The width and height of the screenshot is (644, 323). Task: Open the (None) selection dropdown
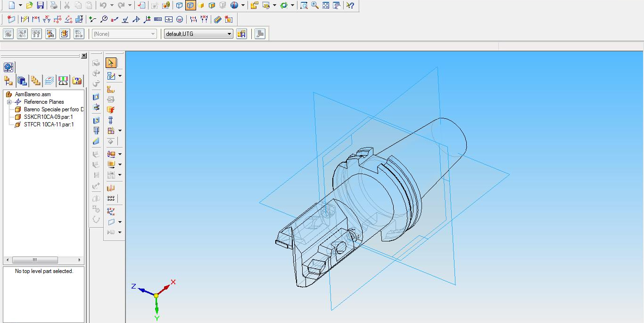point(153,34)
